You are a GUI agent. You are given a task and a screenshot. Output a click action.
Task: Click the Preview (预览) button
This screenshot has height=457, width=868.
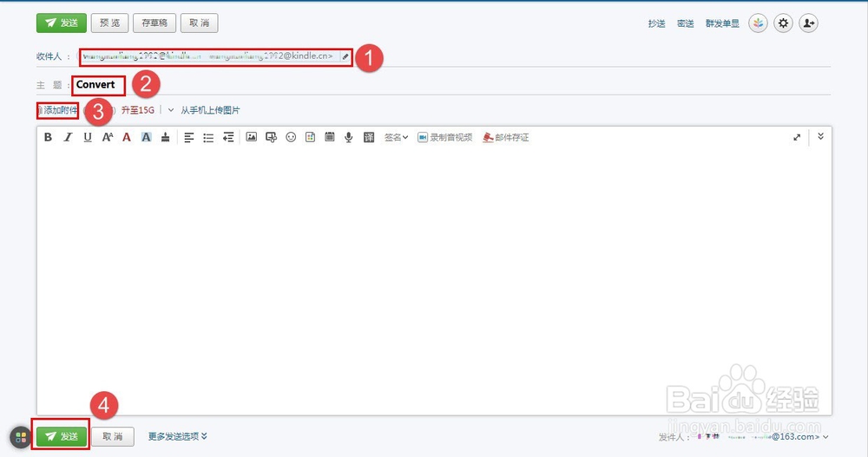pos(109,23)
